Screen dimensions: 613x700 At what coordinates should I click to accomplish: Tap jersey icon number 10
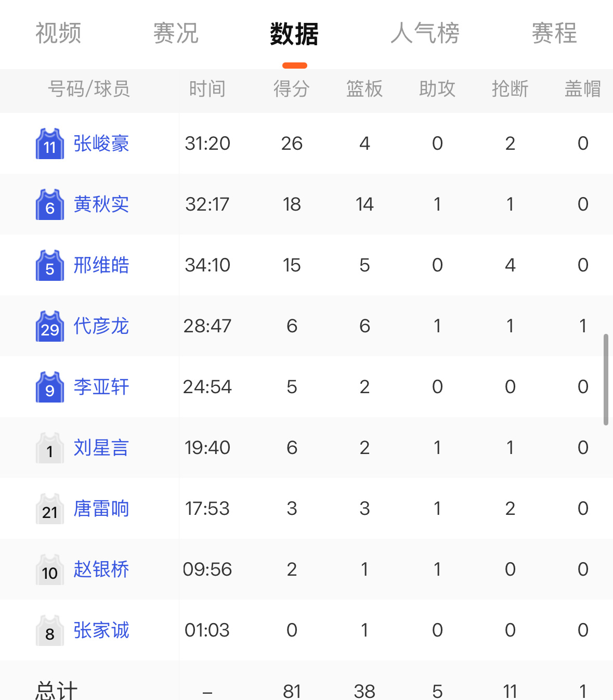coord(50,569)
